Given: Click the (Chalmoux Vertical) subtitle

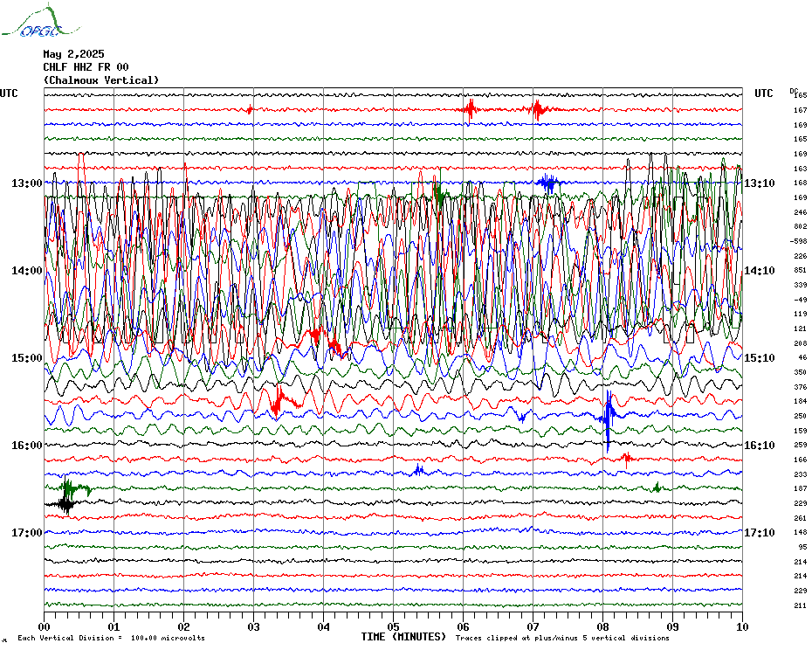Looking at the screenshot, I should (x=101, y=80).
